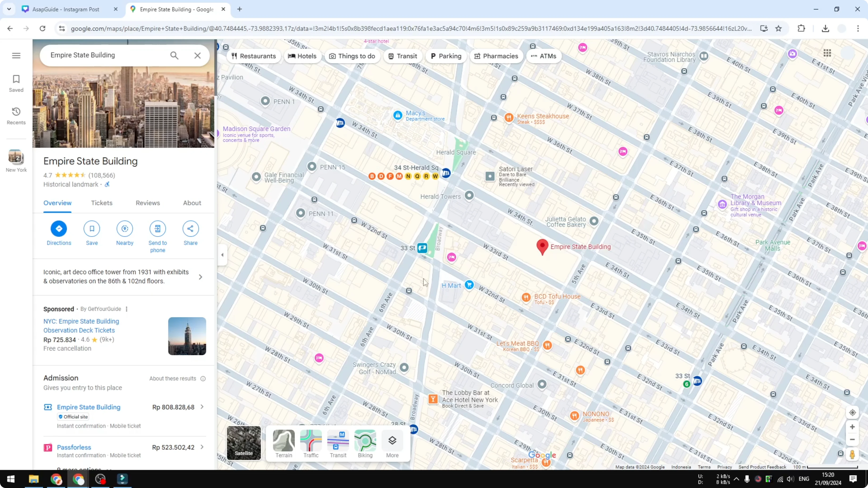Select BCD Tofu House marker

[x=526, y=297]
